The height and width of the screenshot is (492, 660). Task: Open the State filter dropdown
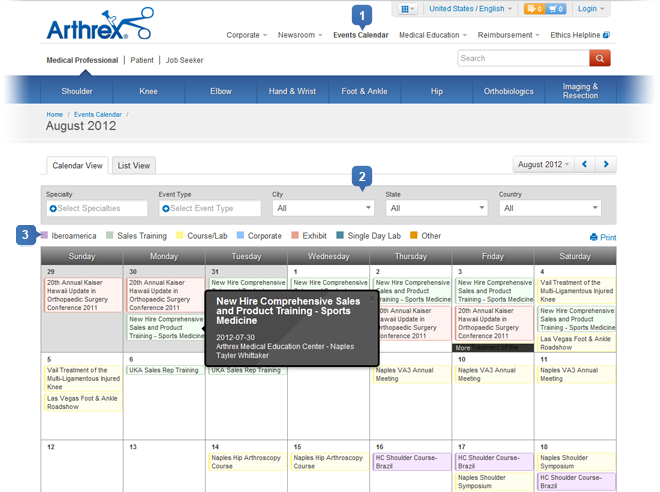point(436,208)
